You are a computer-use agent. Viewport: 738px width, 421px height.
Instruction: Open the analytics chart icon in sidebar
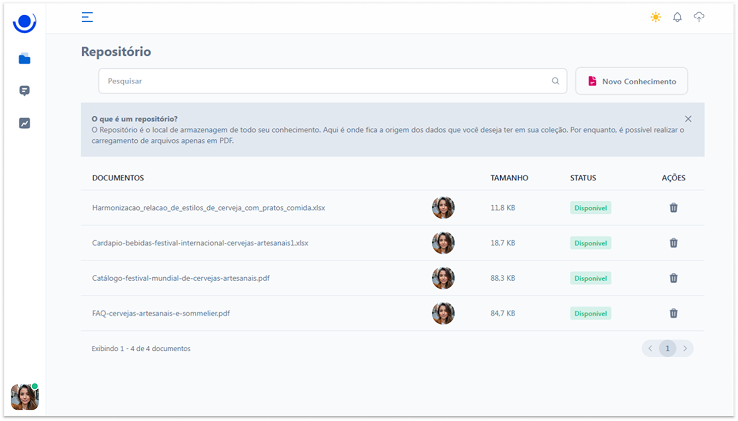click(x=24, y=123)
